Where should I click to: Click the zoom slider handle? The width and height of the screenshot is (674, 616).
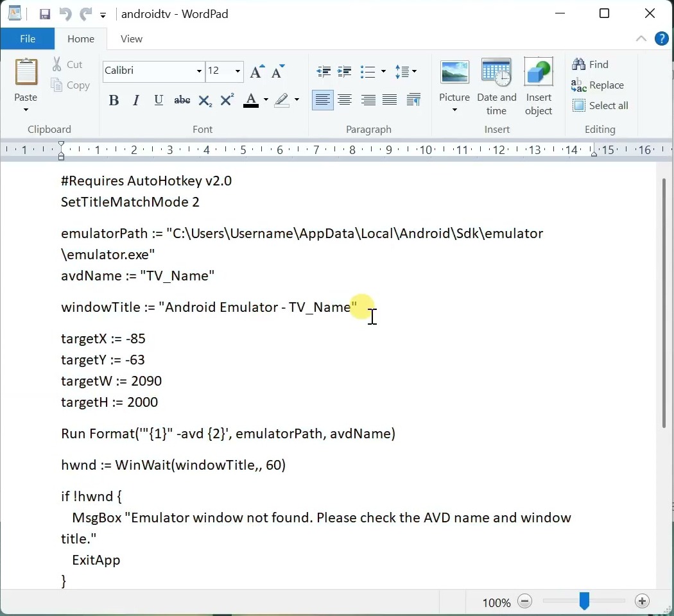coord(584,601)
